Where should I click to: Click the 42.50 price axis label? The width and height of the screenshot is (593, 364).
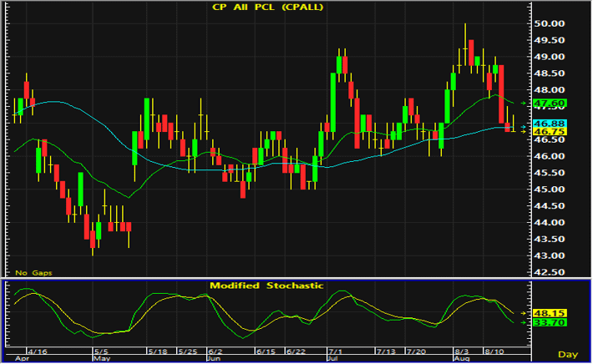coord(549,272)
